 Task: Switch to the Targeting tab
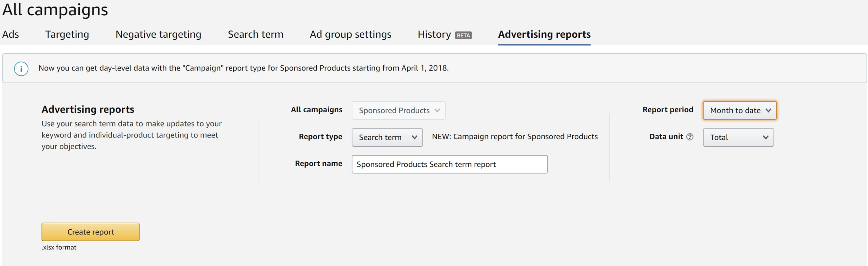(x=67, y=34)
